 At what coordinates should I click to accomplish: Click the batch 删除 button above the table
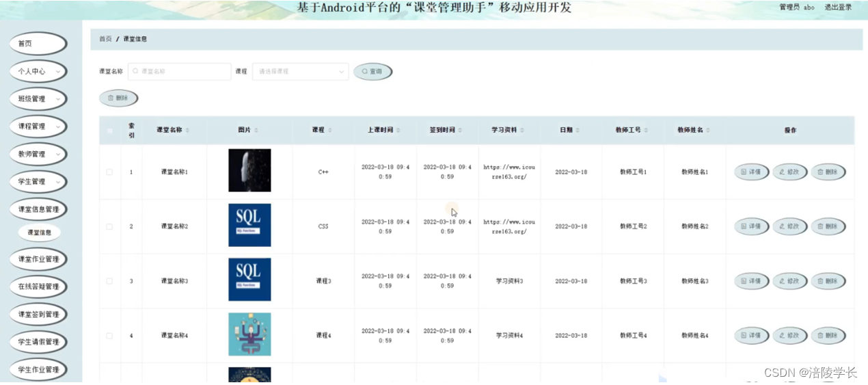[x=118, y=98]
